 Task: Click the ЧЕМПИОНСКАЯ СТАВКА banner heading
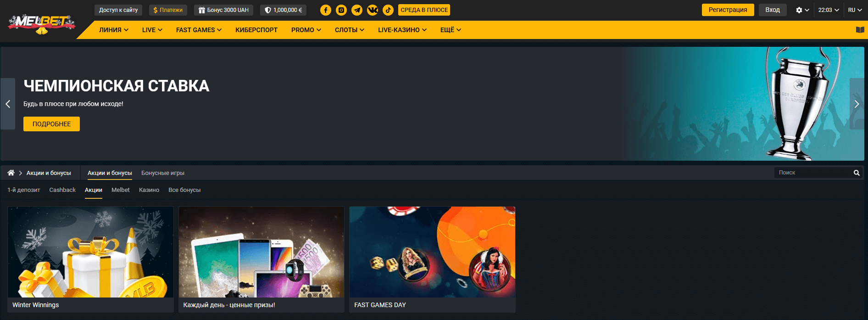[x=117, y=86]
